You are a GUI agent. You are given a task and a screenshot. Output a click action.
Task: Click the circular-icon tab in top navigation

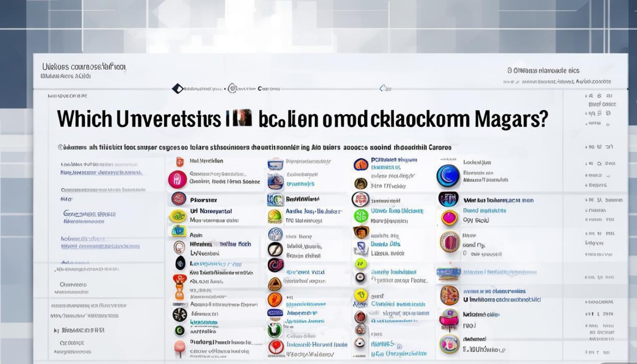click(x=232, y=89)
